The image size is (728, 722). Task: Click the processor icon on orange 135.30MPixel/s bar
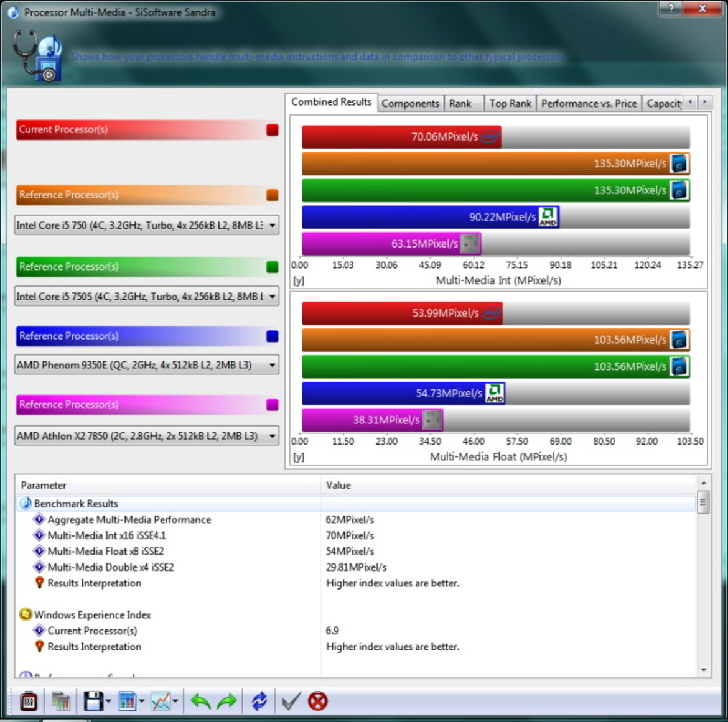click(679, 164)
